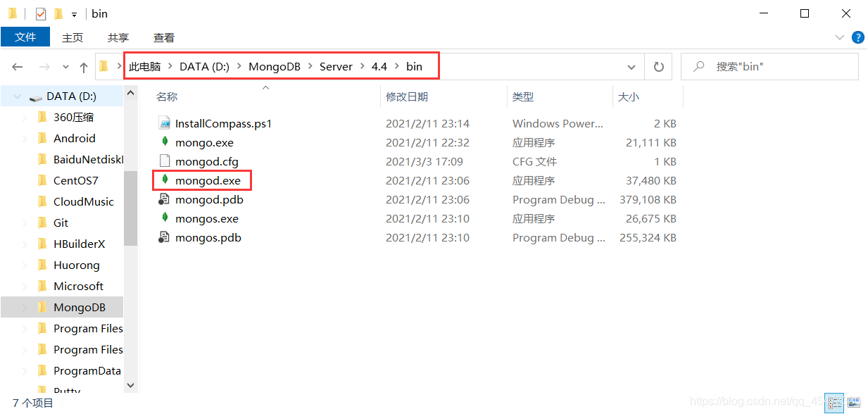The width and height of the screenshot is (868, 414).
Task: Expand the ribbon with the chevron
Action: (x=839, y=37)
